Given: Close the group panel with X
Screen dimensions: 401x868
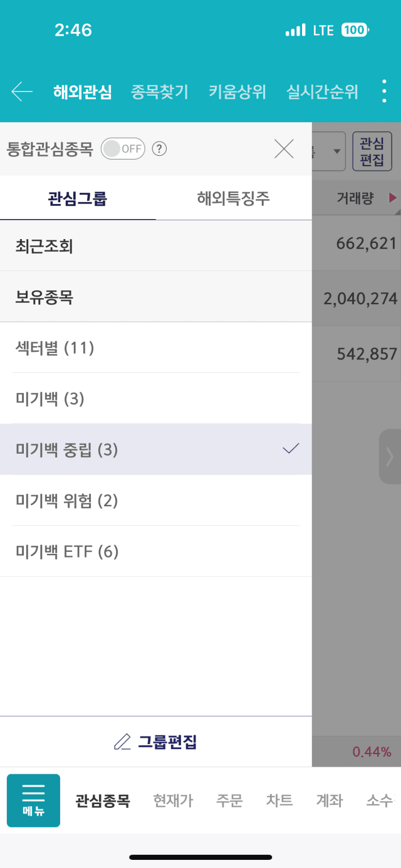Looking at the screenshot, I should 284,149.
